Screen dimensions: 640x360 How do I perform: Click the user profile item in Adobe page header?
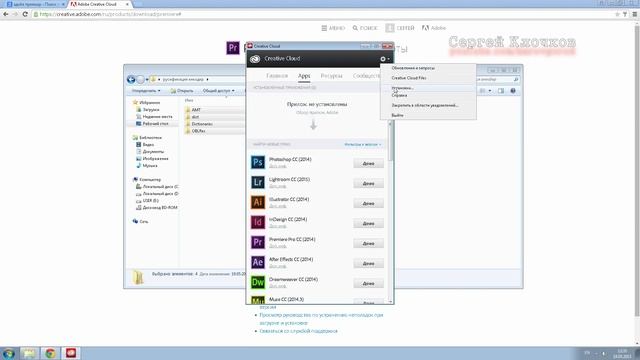[x=400, y=28]
